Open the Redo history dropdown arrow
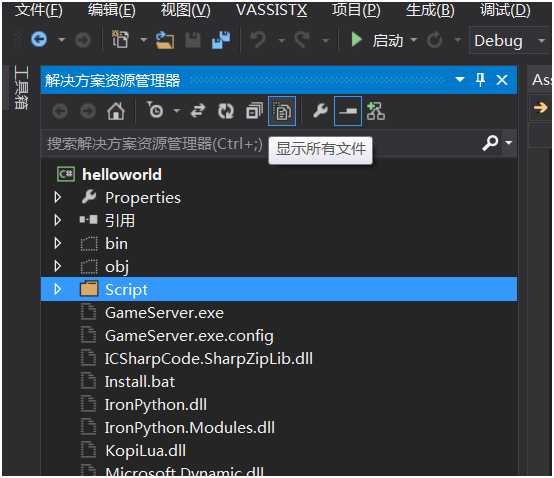The width and height of the screenshot is (554, 478). 325,41
